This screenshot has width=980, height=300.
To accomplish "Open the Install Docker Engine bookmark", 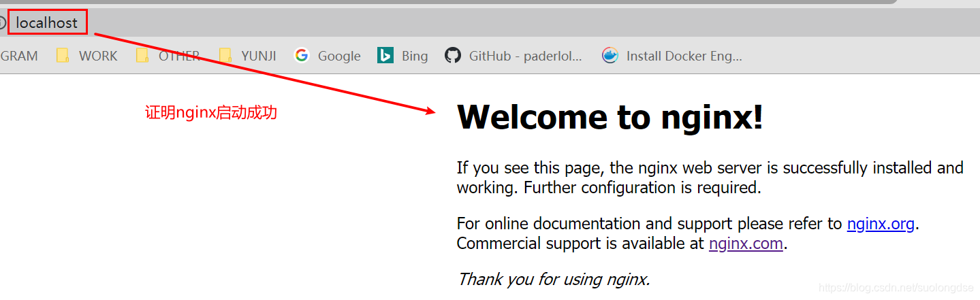I will [x=672, y=56].
